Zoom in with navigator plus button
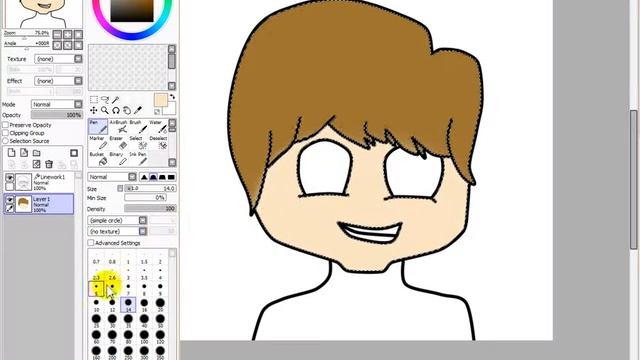 point(68,34)
